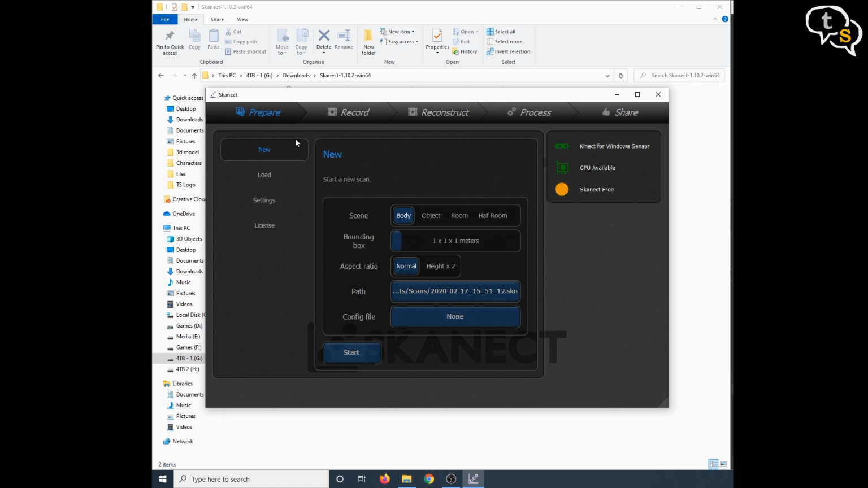
Task: Select Normal aspect ratio
Action: pyautogui.click(x=406, y=266)
